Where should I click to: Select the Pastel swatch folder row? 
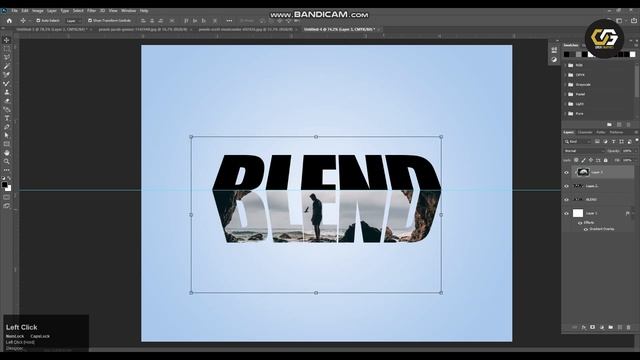coord(598,94)
